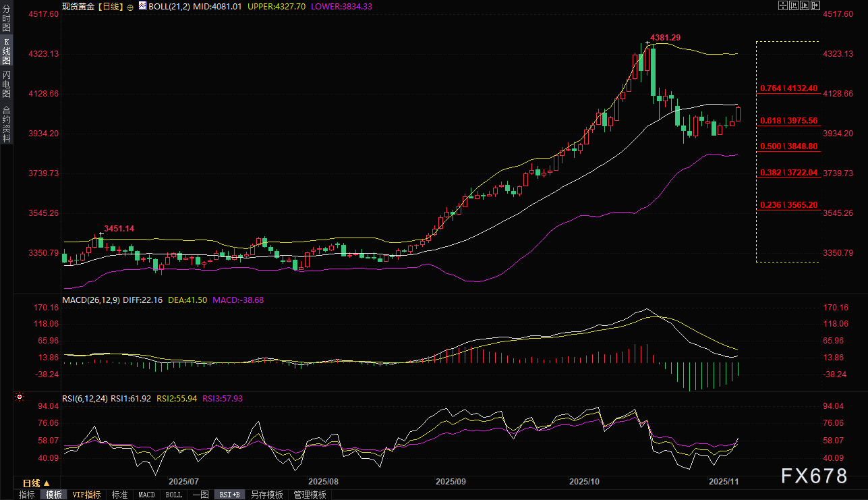Viewport: 868px width, 500px height.
Task: Click the circled-plus icon beside 现货黄金 title
Action: (129, 6)
